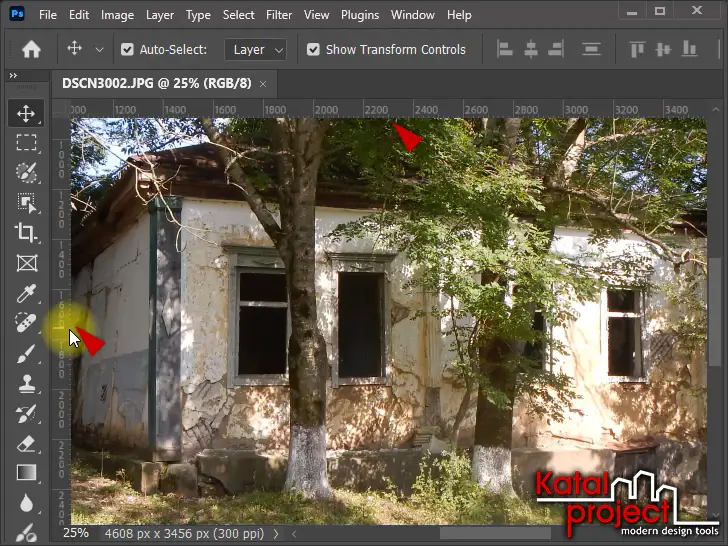Toggle the Auto-Select checkbox
The height and width of the screenshot is (546, 728).
127,49
